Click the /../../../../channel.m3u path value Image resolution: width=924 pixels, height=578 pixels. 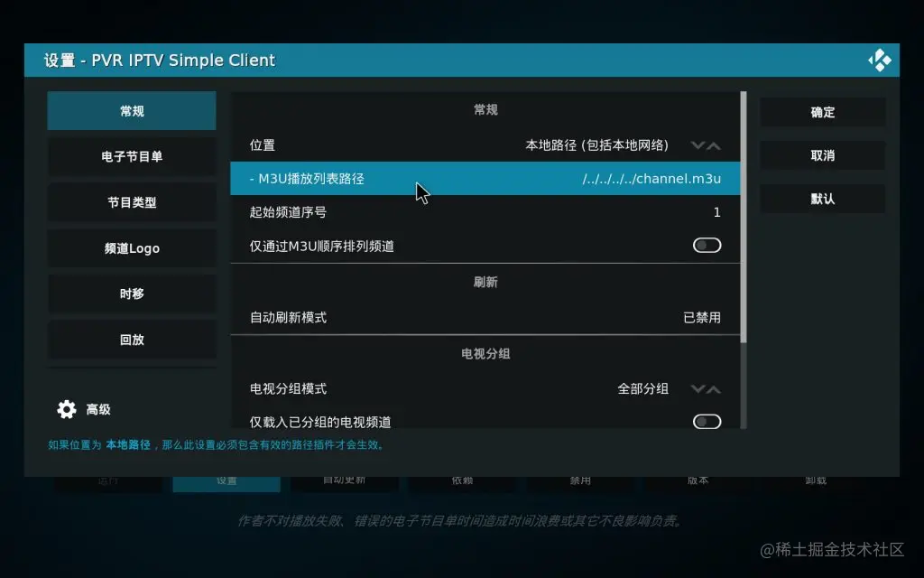click(x=651, y=179)
